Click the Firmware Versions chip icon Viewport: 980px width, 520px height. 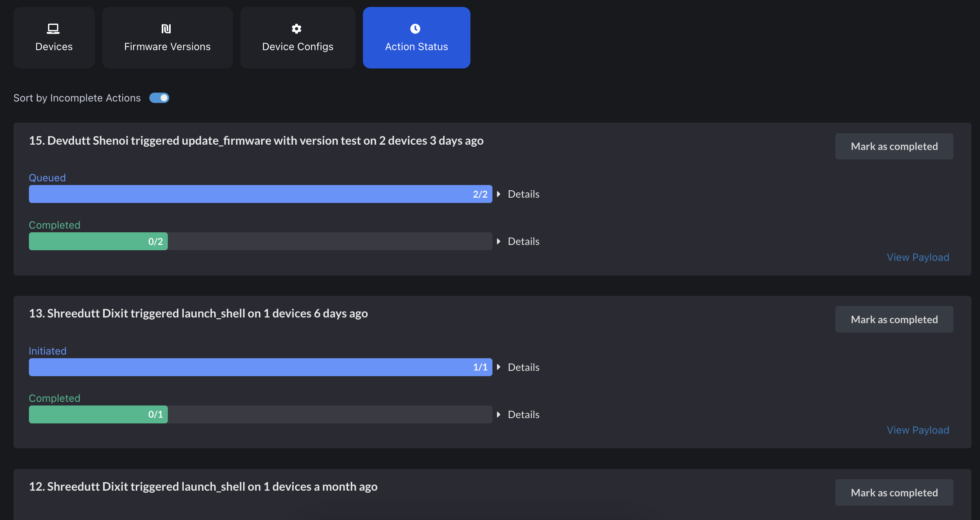pyautogui.click(x=166, y=29)
